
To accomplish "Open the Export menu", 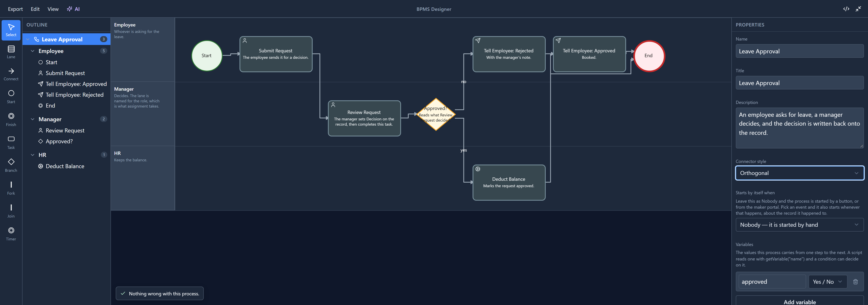I will (x=15, y=9).
